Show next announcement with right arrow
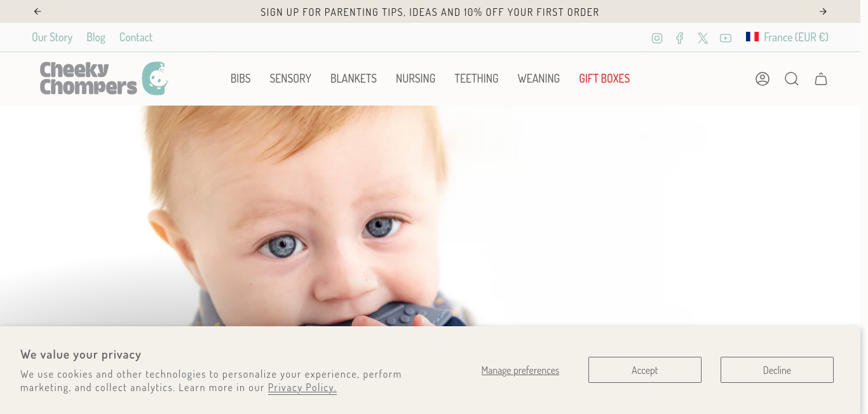This screenshot has width=868, height=414. tap(823, 11)
